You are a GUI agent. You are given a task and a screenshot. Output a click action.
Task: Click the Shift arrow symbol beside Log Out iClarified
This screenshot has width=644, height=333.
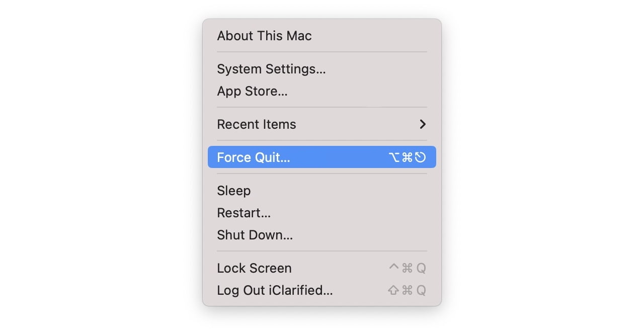coord(394,290)
